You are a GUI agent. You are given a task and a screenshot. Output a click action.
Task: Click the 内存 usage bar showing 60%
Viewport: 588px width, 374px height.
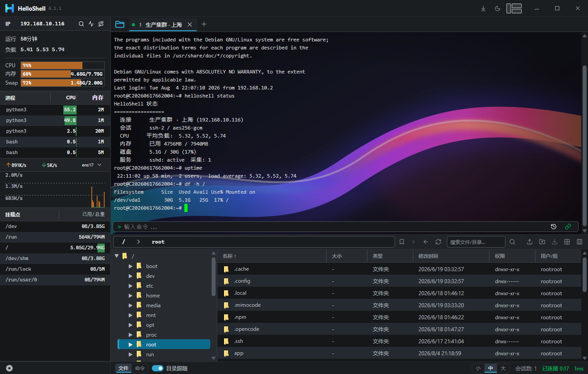click(62, 74)
